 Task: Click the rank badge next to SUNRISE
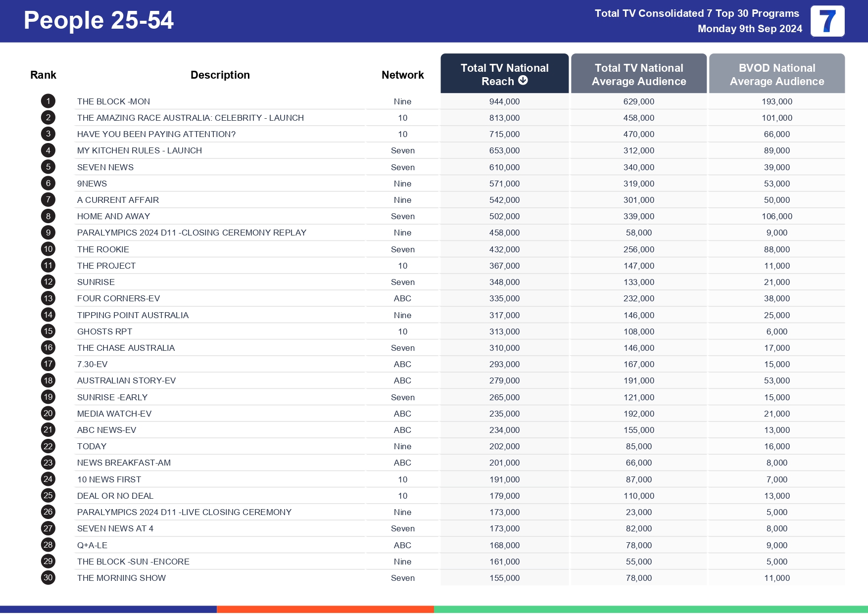coord(48,282)
